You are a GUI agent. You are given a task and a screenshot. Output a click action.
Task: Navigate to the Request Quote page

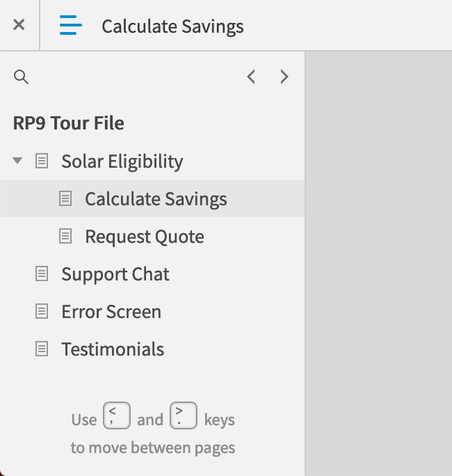(145, 237)
